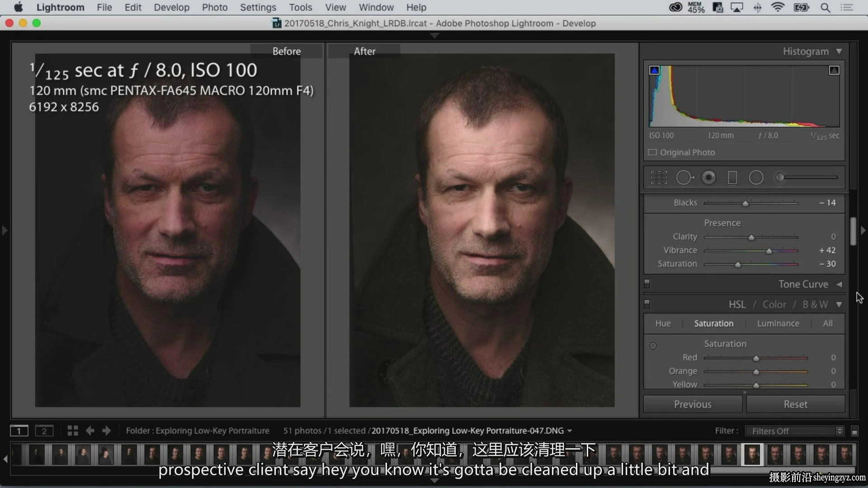Select the Crop Overlay tool
Image resolution: width=868 pixels, height=488 pixels.
pyautogui.click(x=659, y=178)
